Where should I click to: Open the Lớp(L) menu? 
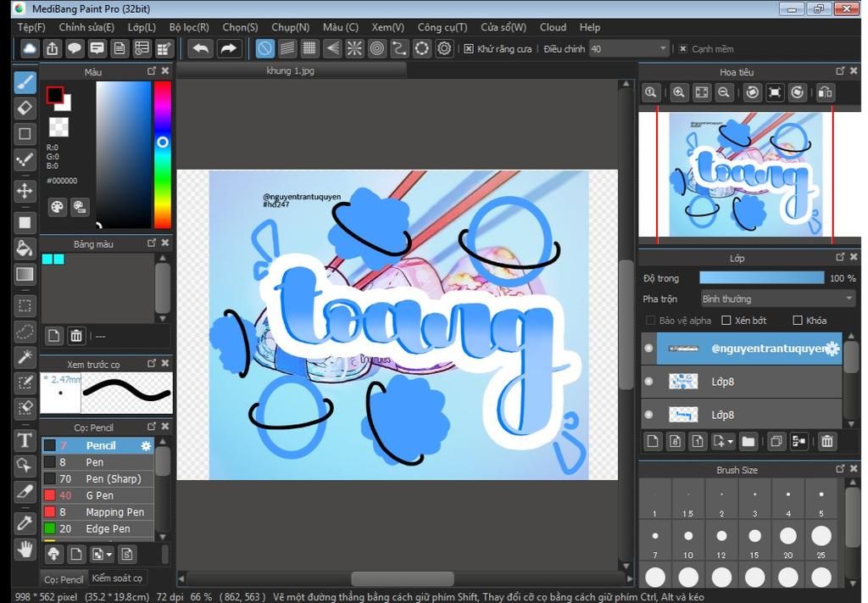click(x=142, y=27)
